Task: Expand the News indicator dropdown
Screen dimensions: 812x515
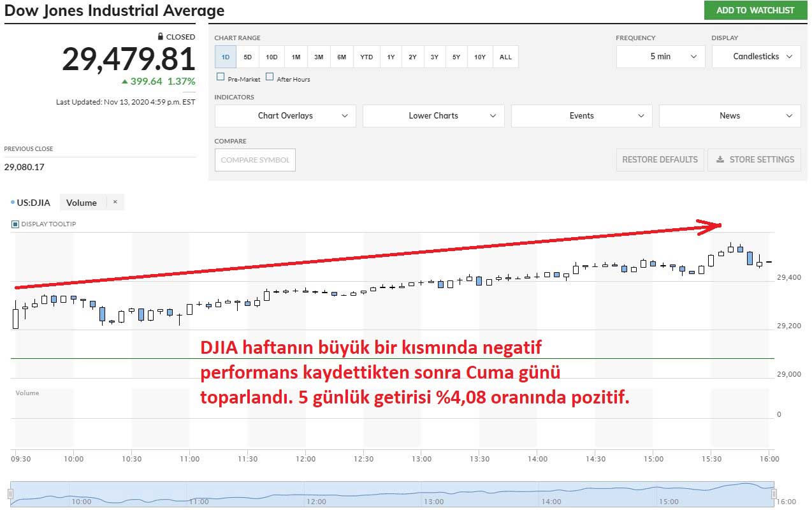Action: 730,116
